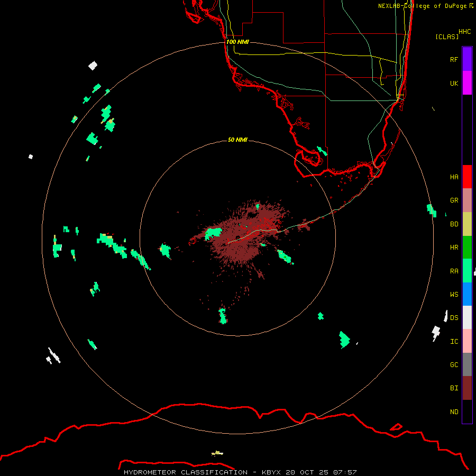Click the GC gray legend swatch

(467, 364)
